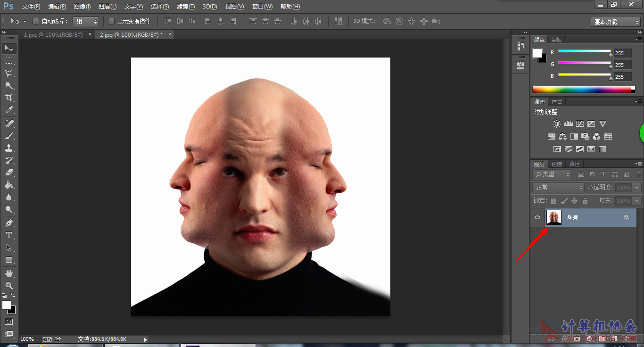Add a Photo Filter adjustment
Viewport: 644px width, 347px height.
coord(585,137)
